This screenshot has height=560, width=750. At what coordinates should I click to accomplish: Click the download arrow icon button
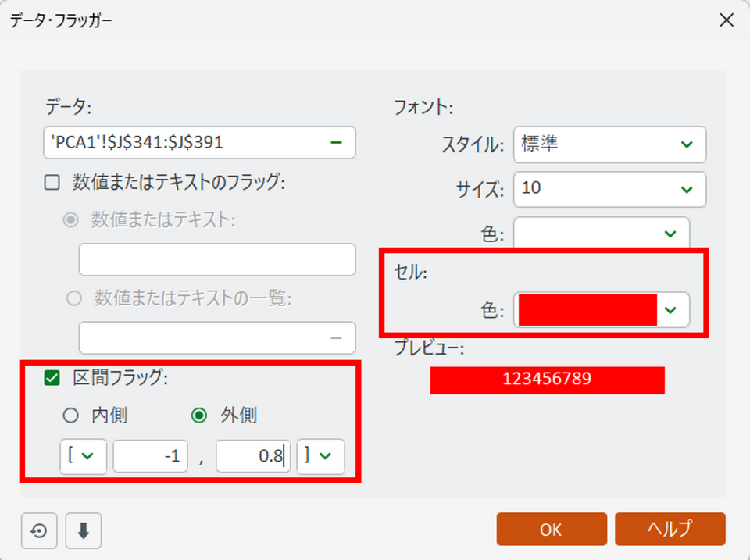click(x=84, y=531)
